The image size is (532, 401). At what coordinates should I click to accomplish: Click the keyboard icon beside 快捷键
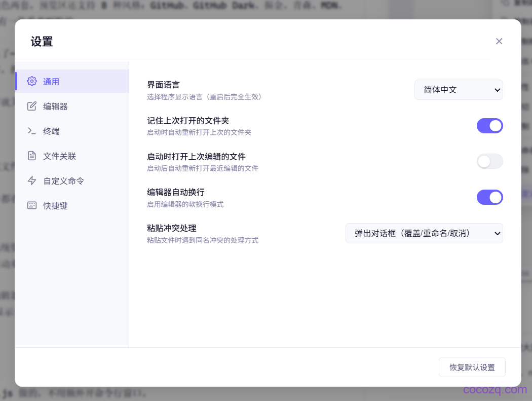coord(32,205)
